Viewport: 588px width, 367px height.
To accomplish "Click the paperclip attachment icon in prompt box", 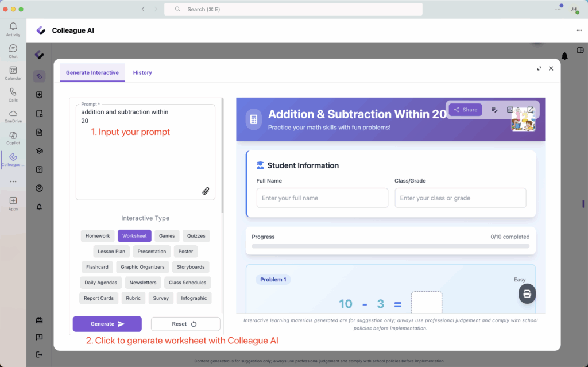I will (x=206, y=191).
